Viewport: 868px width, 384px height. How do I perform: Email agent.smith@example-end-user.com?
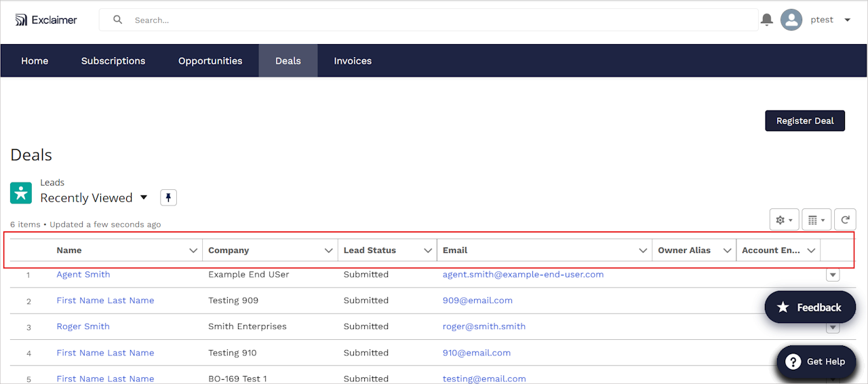pyautogui.click(x=523, y=274)
